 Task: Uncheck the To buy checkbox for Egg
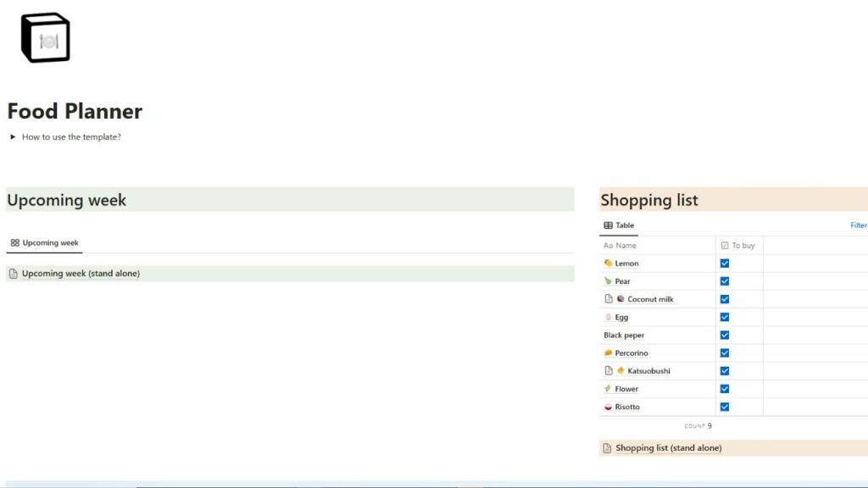pos(725,316)
